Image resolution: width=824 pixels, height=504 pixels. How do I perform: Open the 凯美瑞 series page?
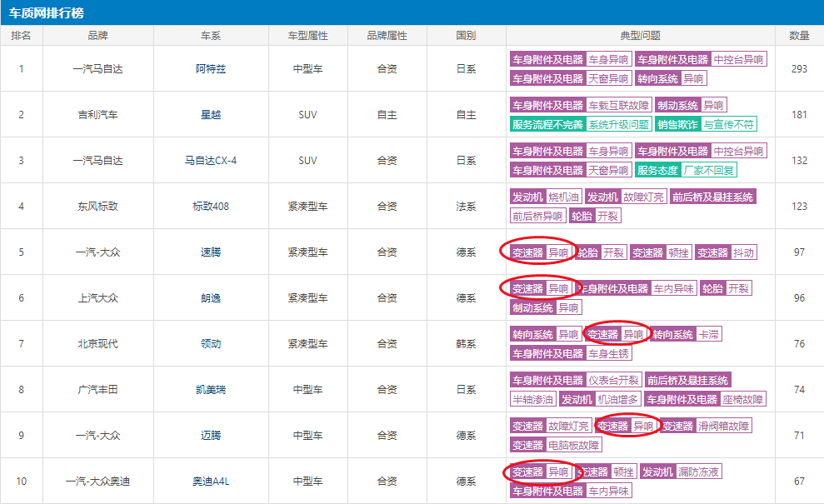[210, 389]
